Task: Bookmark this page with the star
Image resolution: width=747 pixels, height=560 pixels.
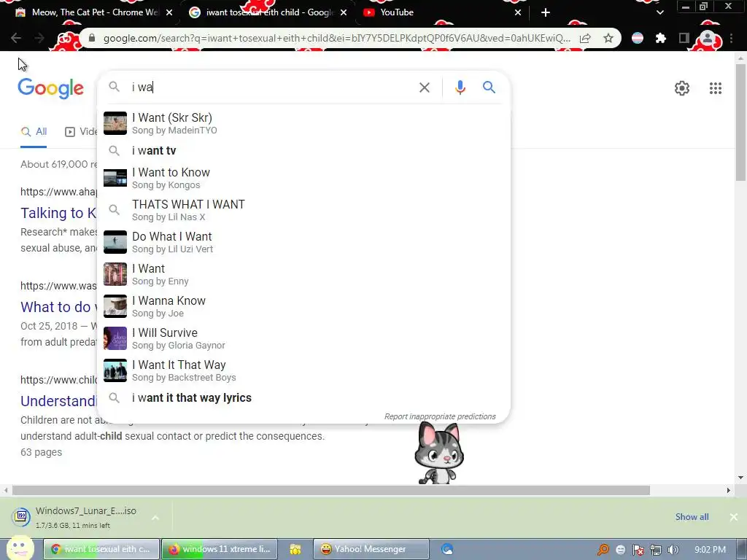Action: coord(608,38)
